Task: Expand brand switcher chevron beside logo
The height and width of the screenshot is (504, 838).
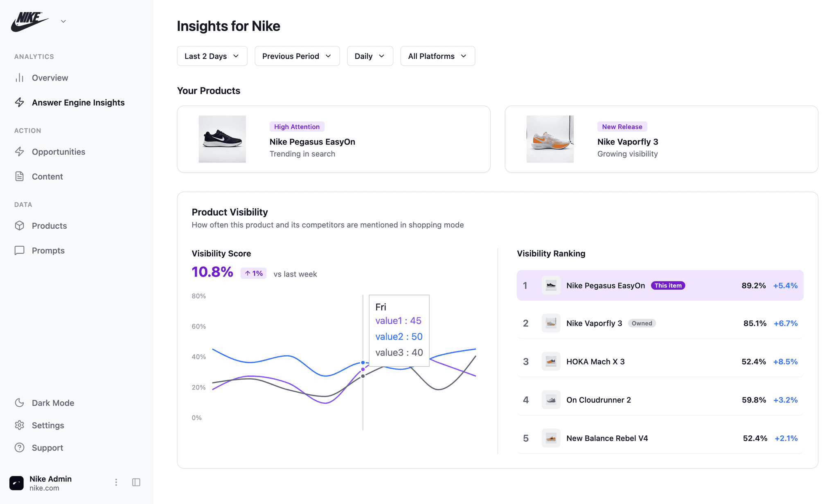Action: point(63,21)
